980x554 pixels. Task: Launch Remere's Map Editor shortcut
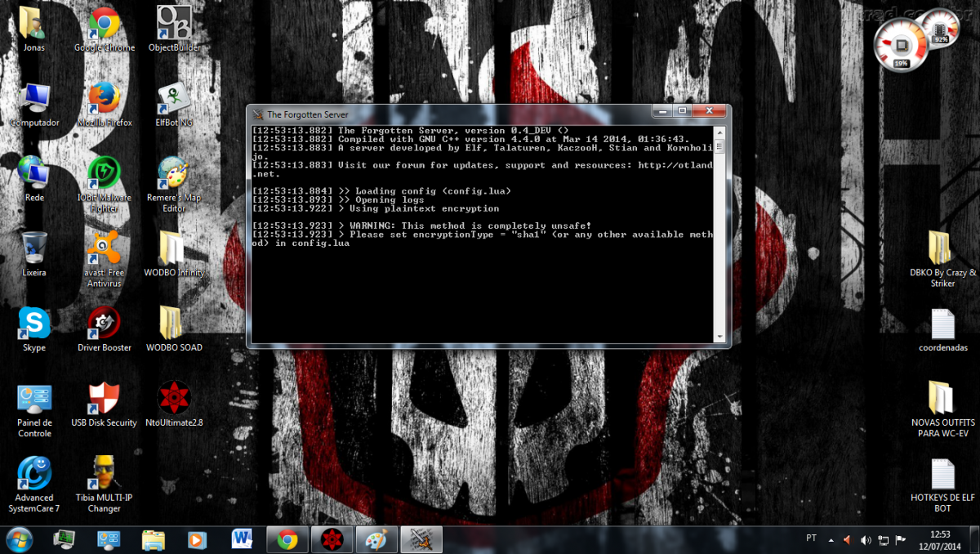[x=174, y=184]
